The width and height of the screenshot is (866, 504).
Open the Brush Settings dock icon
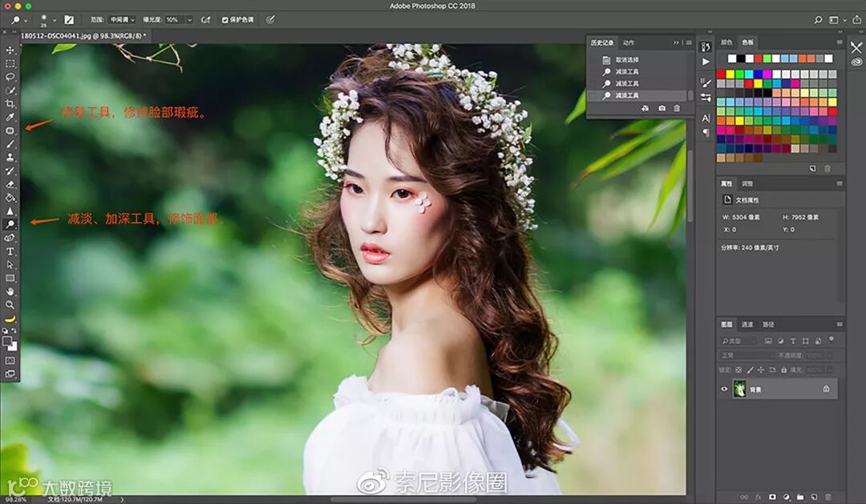tap(706, 83)
